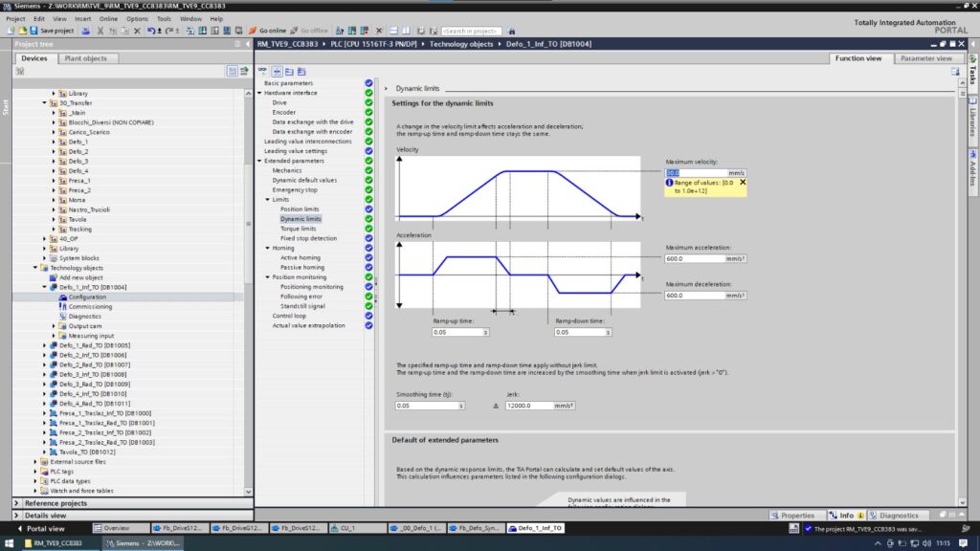Expand Defo_2_Inf_TO [DB1006] object

44,355
